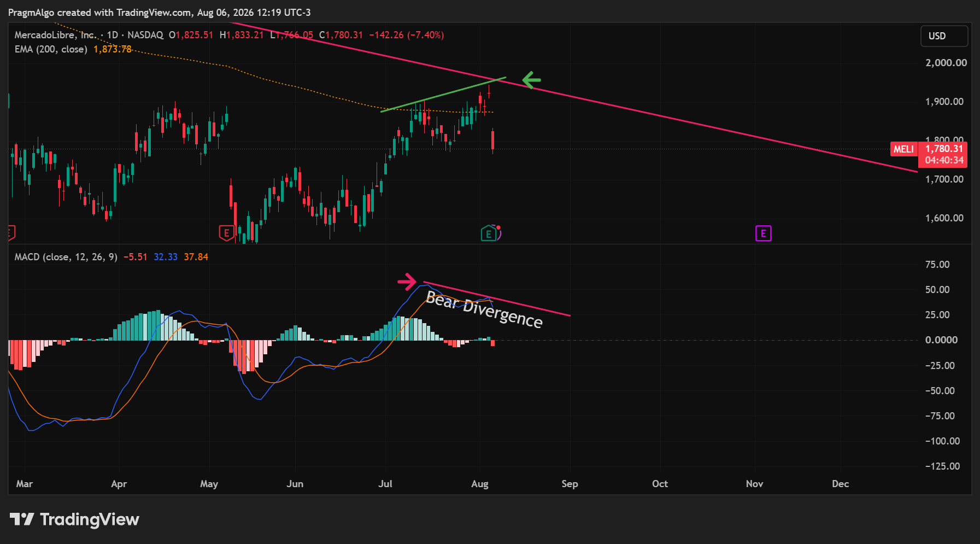Click the Jul label on the time axis

pyautogui.click(x=385, y=484)
